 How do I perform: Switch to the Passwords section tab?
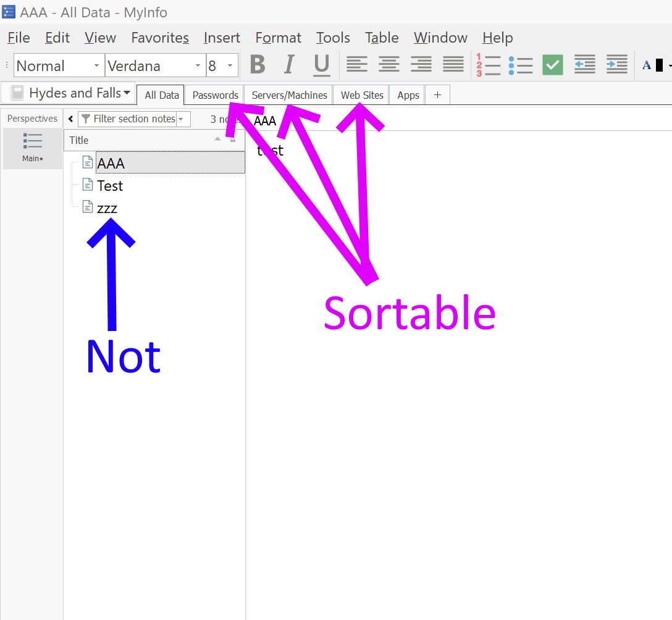pyautogui.click(x=214, y=94)
